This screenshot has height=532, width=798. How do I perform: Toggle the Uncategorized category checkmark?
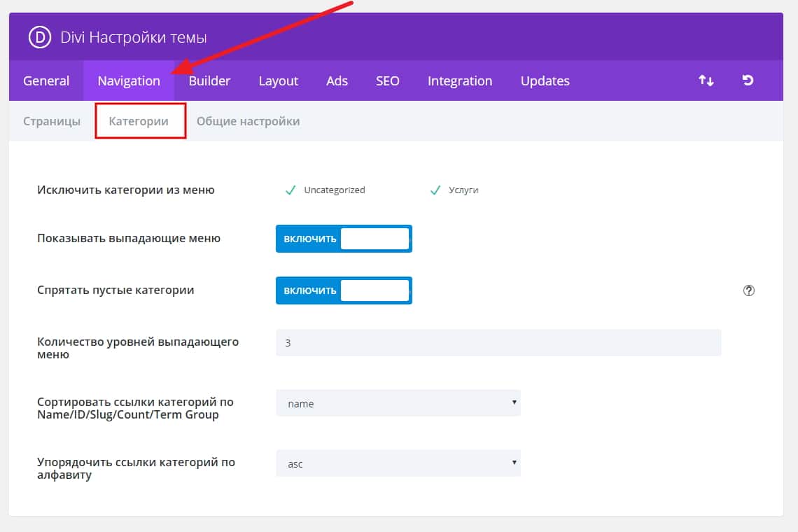[x=290, y=190]
